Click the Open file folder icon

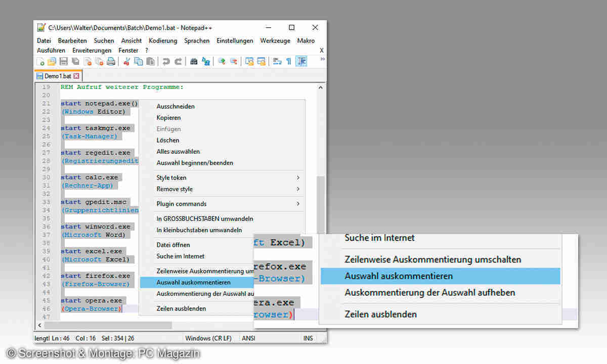coord(52,62)
